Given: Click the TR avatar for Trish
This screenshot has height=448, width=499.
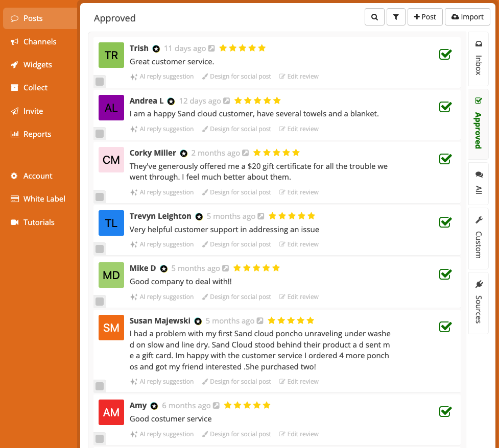Looking at the screenshot, I should [111, 55].
